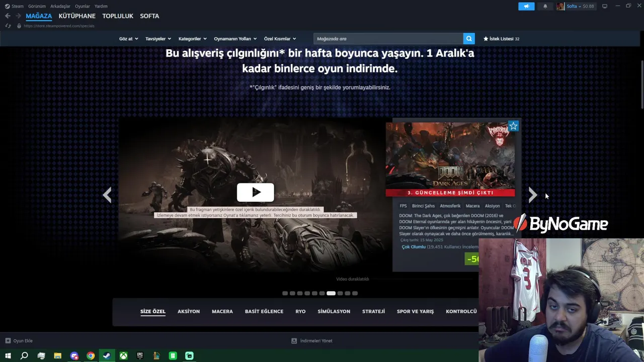Add DOOM to wishlist via star badge
The height and width of the screenshot is (362, 644).
tap(513, 126)
